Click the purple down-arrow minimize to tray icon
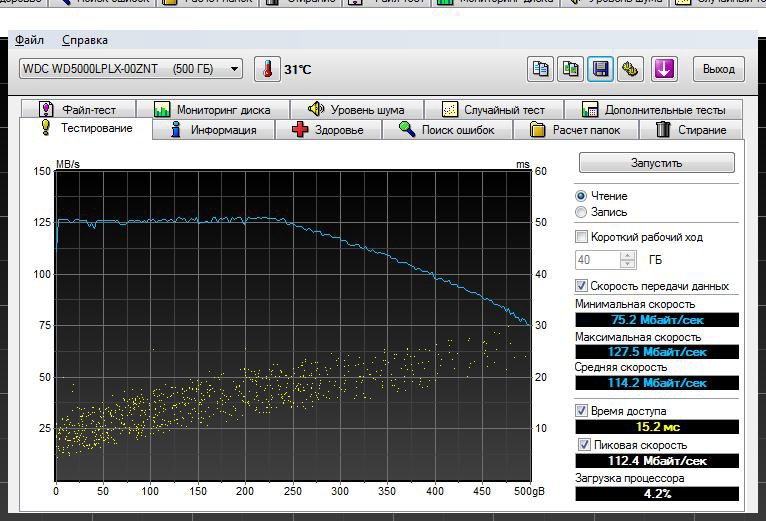The width and height of the screenshot is (766, 521). pyautogui.click(x=665, y=69)
